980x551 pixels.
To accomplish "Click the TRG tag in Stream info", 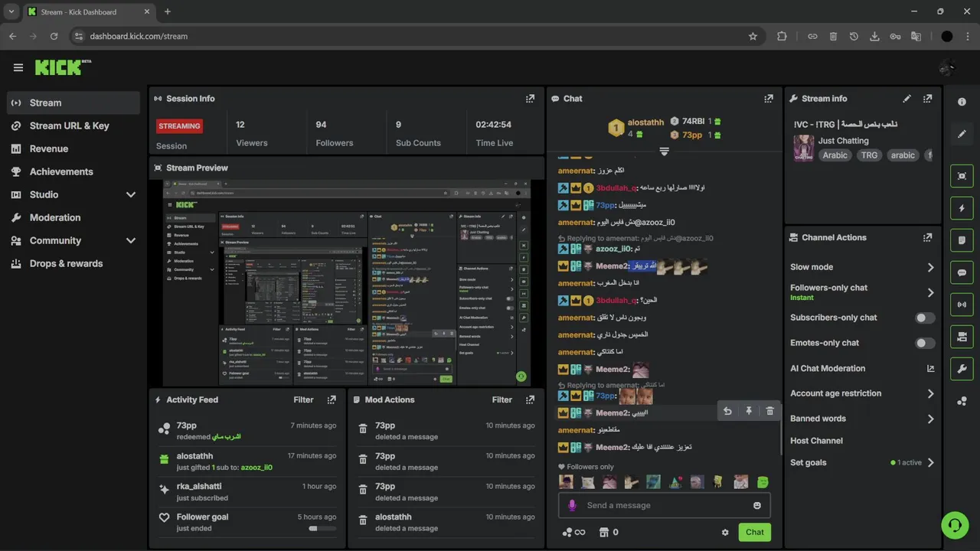I will [869, 155].
